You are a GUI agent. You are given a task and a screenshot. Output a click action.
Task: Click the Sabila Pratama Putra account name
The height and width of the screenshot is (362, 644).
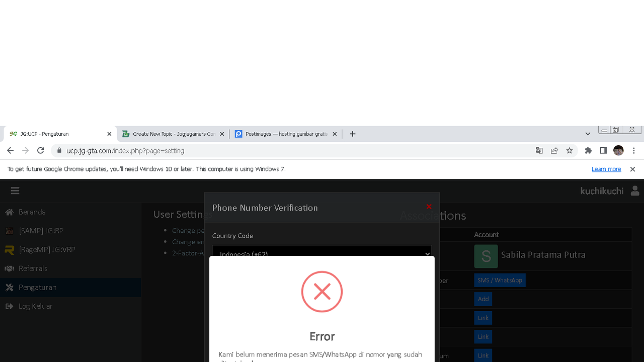(543, 255)
